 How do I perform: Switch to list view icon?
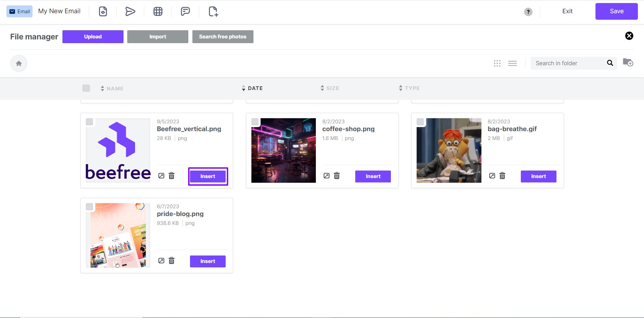[x=512, y=63]
